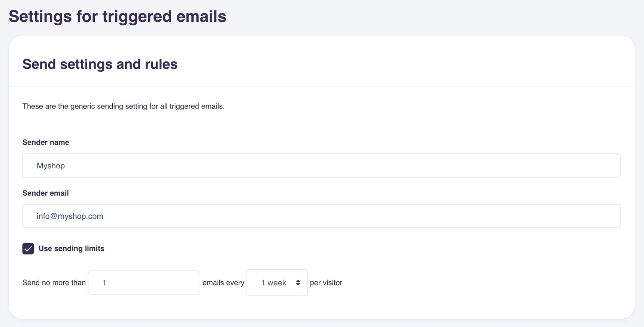Click the 'Settings for triggered emails' page title
644x327 pixels.
(x=118, y=16)
